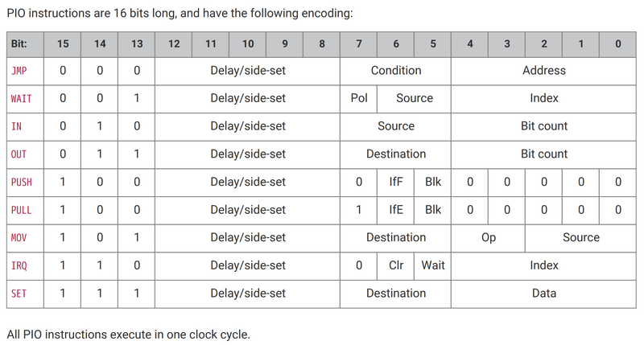Click the Condition cell in JMP row

click(x=395, y=71)
